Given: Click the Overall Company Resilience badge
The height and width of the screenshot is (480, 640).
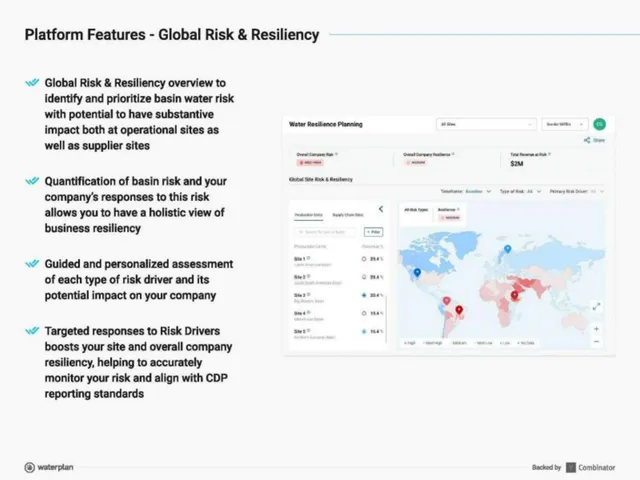Looking at the screenshot, I should coord(416,162).
